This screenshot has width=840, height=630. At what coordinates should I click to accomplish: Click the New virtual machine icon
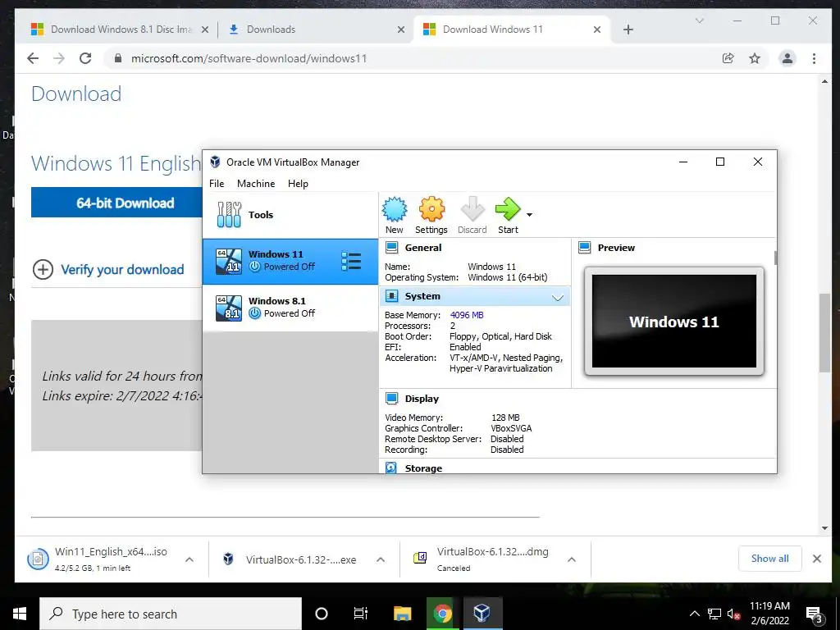tap(395, 209)
